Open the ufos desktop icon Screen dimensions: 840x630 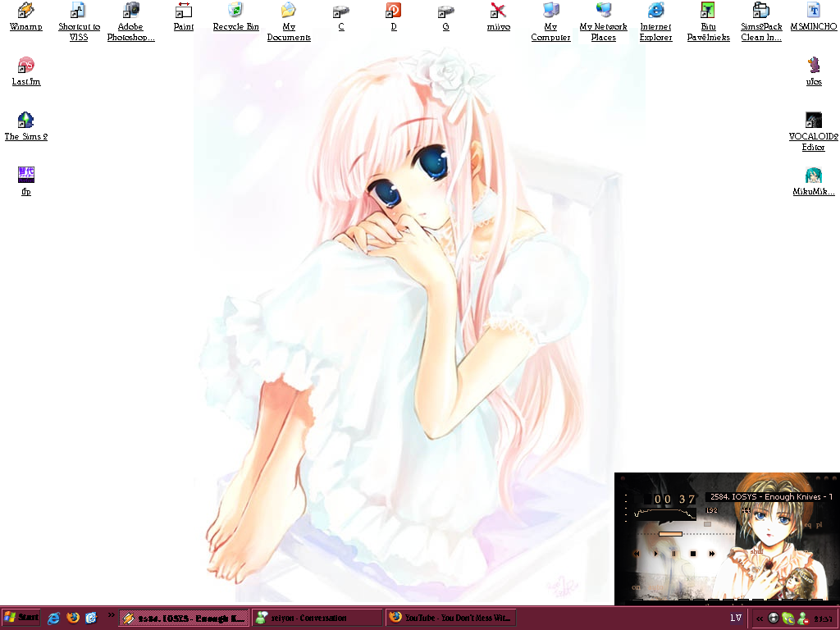pyautogui.click(x=813, y=71)
